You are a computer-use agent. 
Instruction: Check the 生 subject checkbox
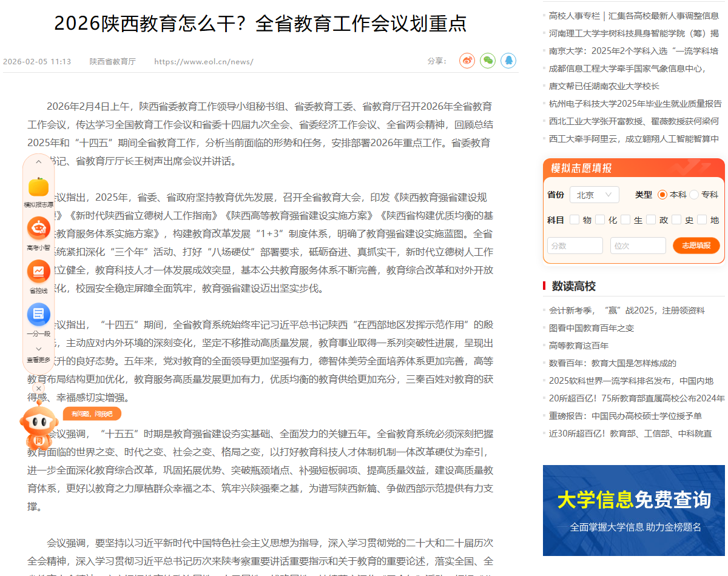pos(625,219)
